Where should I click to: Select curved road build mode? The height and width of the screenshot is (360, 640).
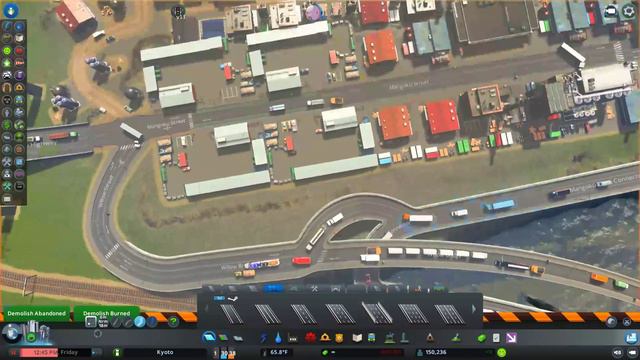(128, 322)
